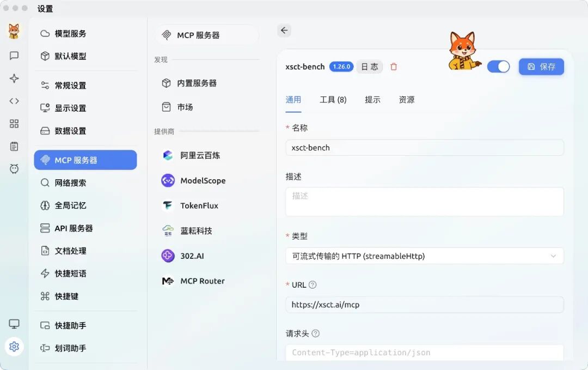Open the code mini-app icon in the sidebar
The height and width of the screenshot is (370, 588).
tap(14, 100)
